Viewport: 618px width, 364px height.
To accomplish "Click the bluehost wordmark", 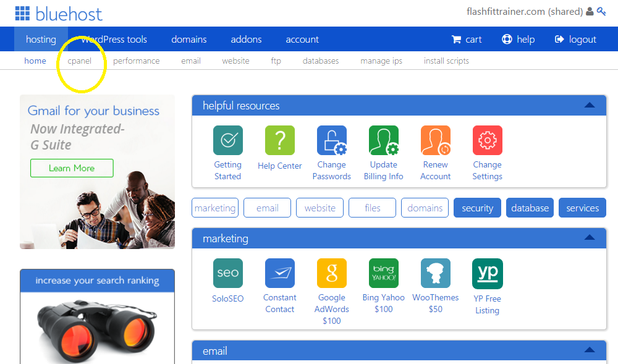I will coord(69,14).
